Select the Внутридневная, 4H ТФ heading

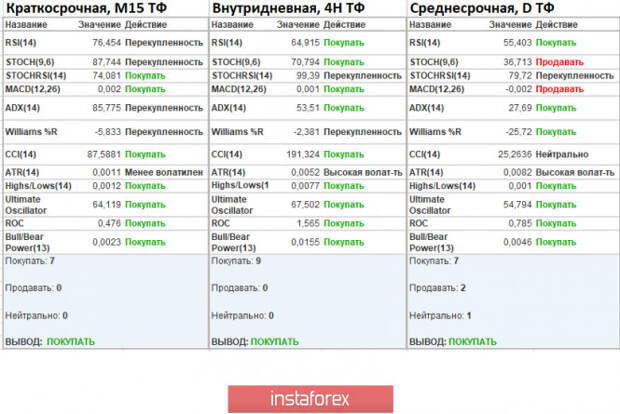(288, 8)
